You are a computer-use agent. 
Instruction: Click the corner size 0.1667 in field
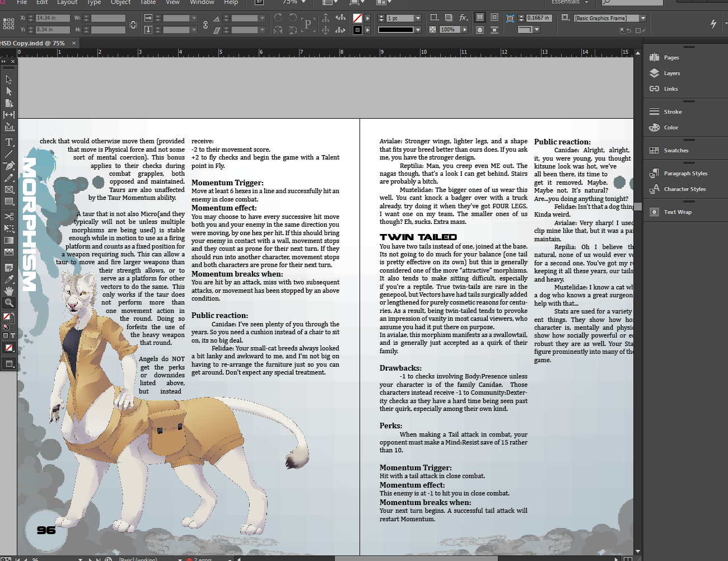539,18
